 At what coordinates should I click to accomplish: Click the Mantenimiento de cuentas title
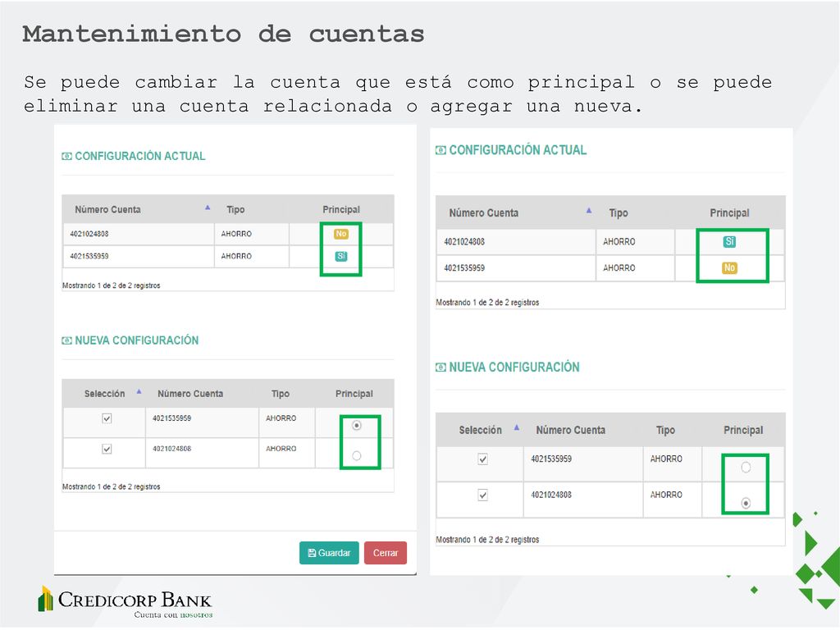(223, 34)
